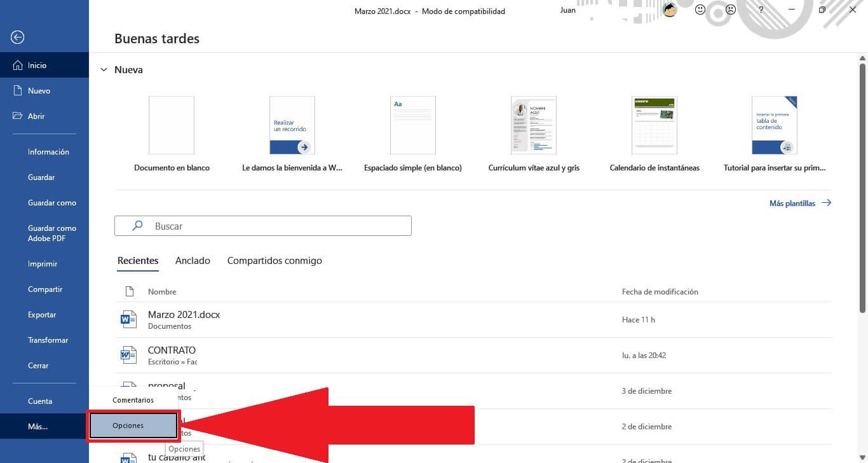Open the Realizar un recorrido welcome template
Image resolution: width=868 pixels, height=463 pixels.
click(x=292, y=125)
